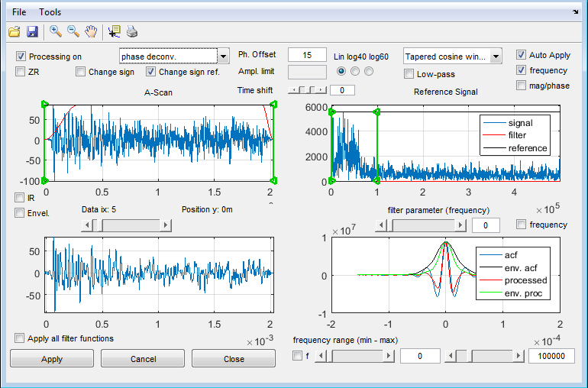Open the Tapered cosine window dropdown
The width and height of the screenshot is (588, 388).
click(x=453, y=57)
